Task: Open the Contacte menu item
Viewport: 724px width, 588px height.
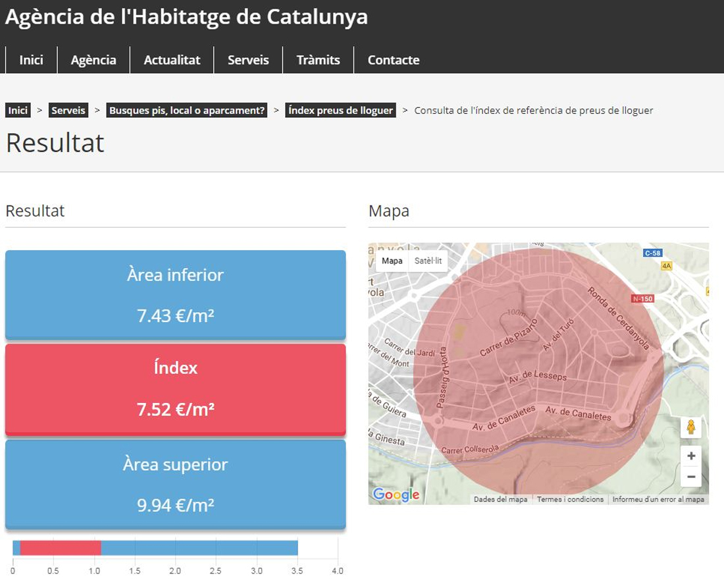Action: click(x=394, y=60)
